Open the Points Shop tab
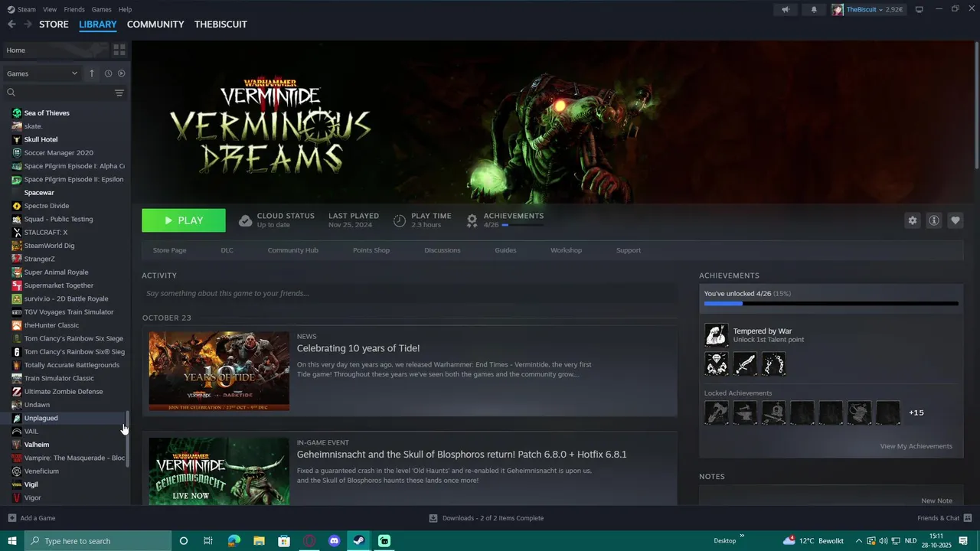This screenshot has width=980, height=551. (371, 250)
